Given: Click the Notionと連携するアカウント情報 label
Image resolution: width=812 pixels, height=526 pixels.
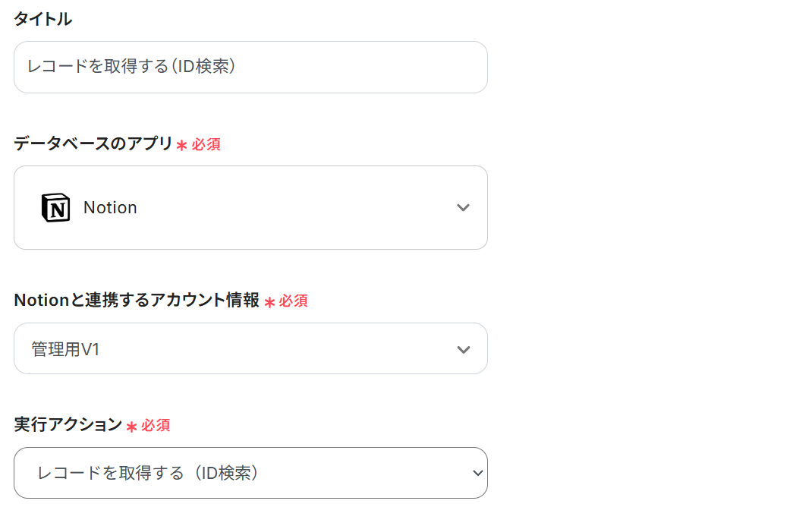Looking at the screenshot, I should (x=137, y=300).
